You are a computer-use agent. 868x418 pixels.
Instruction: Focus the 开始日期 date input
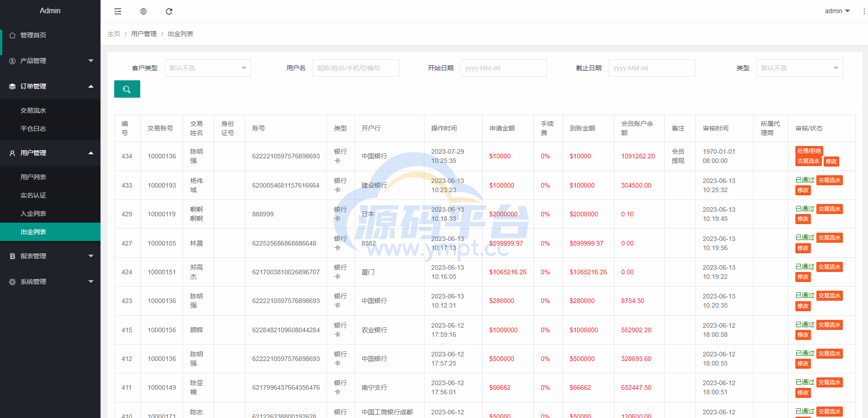(504, 68)
